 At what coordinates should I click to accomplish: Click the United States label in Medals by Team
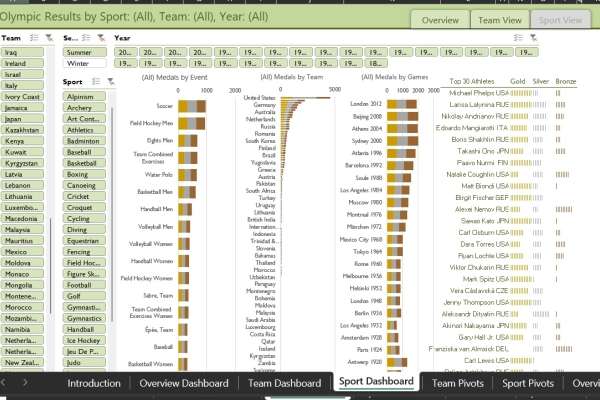pos(259,98)
